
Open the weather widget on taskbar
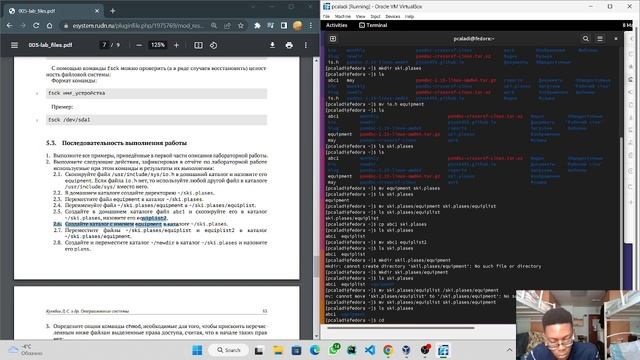pos(25,350)
